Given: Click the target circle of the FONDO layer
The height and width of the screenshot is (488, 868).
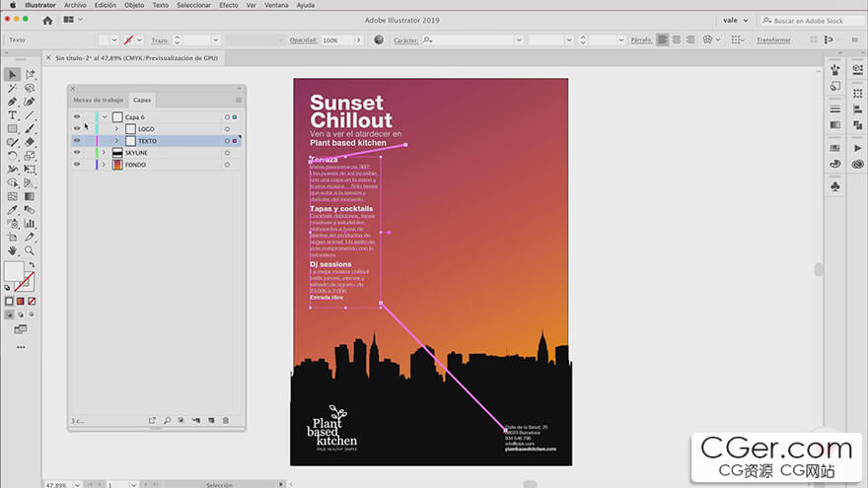Looking at the screenshot, I should (x=227, y=165).
